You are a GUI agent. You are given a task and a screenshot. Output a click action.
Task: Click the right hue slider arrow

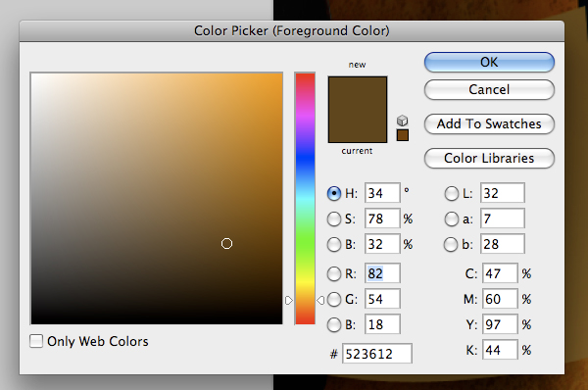click(320, 300)
